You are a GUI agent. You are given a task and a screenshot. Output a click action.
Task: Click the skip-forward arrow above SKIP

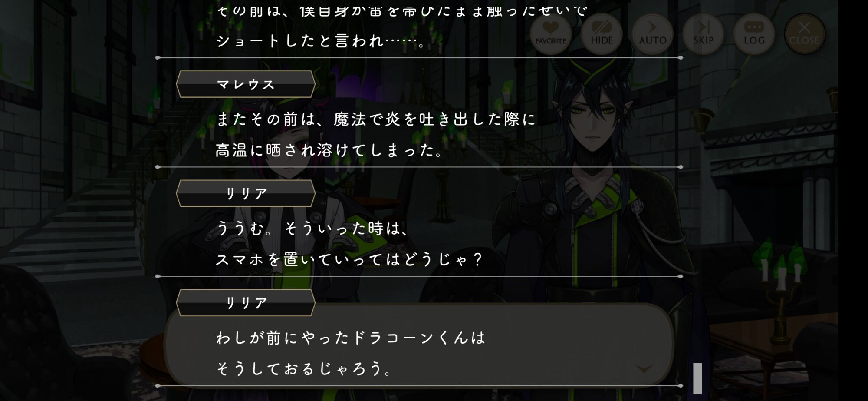[x=704, y=27]
